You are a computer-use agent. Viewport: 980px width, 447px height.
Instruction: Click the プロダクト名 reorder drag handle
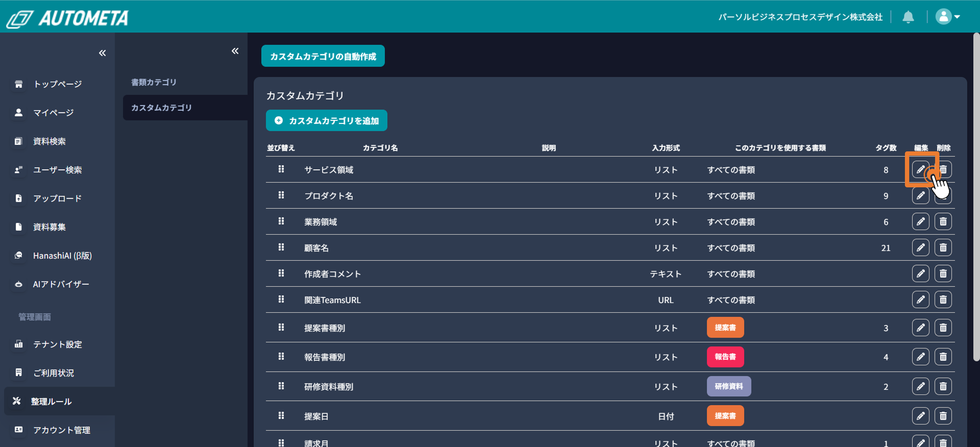pyautogui.click(x=281, y=195)
